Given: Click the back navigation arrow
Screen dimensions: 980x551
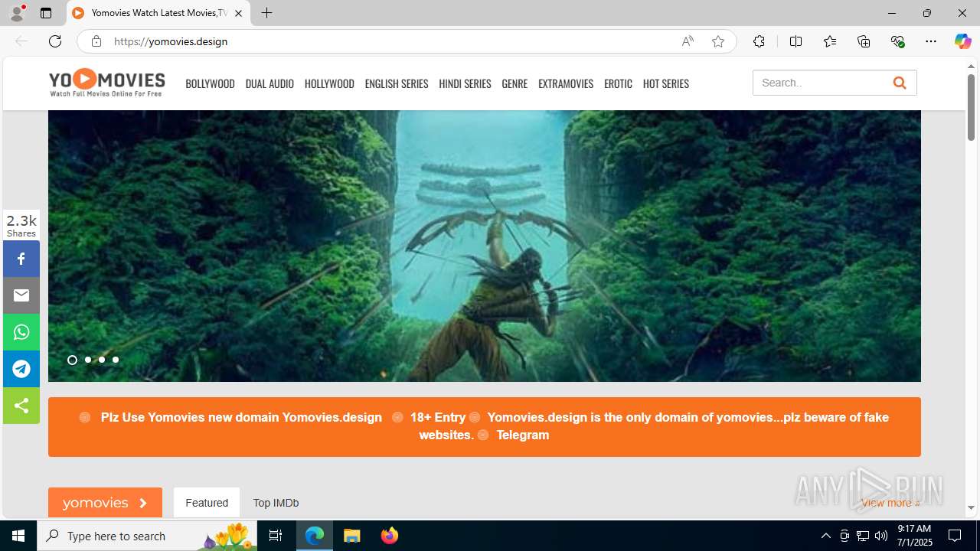Looking at the screenshot, I should pos(21,41).
